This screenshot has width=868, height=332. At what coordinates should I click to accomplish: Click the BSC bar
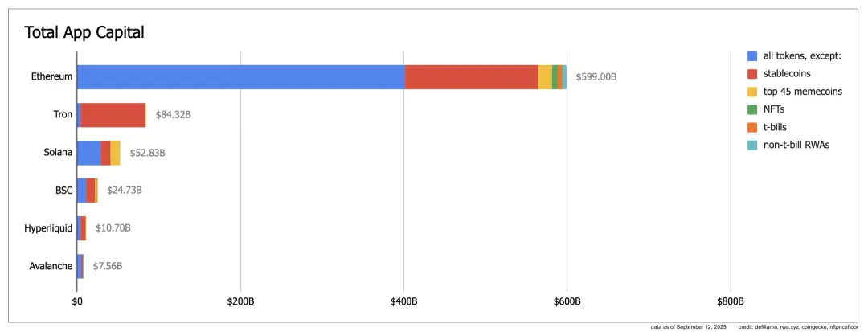(x=86, y=191)
